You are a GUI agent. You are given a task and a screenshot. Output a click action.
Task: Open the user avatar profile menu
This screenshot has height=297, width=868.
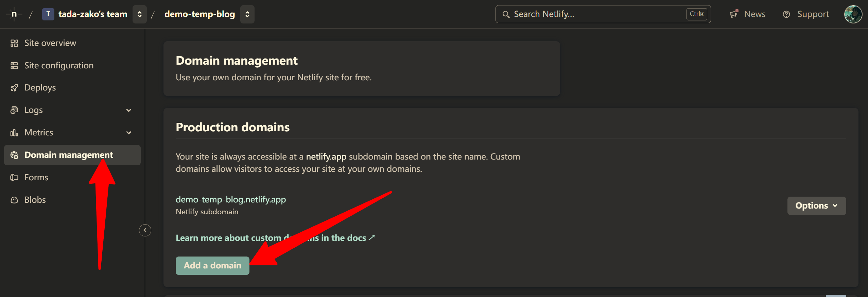[853, 14]
